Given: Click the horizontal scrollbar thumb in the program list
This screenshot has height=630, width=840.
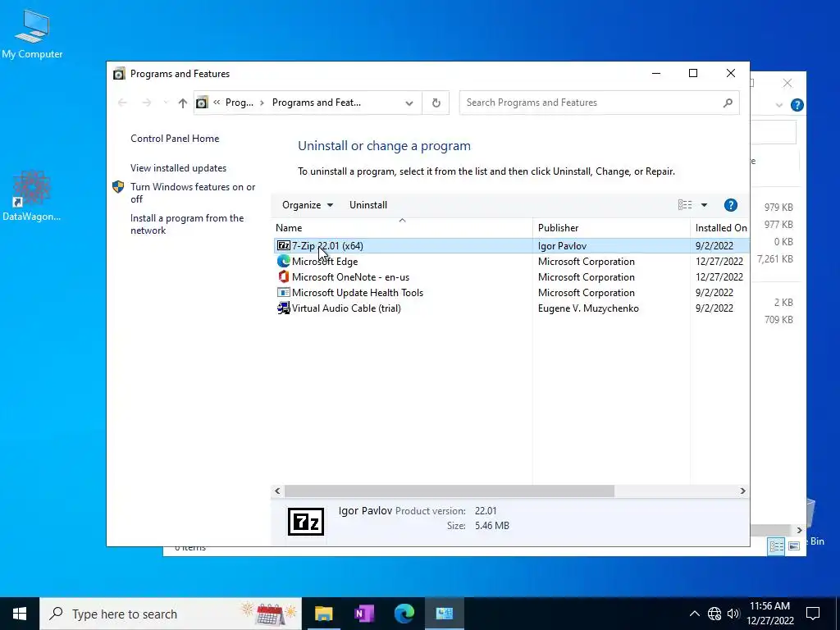Looking at the screenshot, I should coord(450,491).
